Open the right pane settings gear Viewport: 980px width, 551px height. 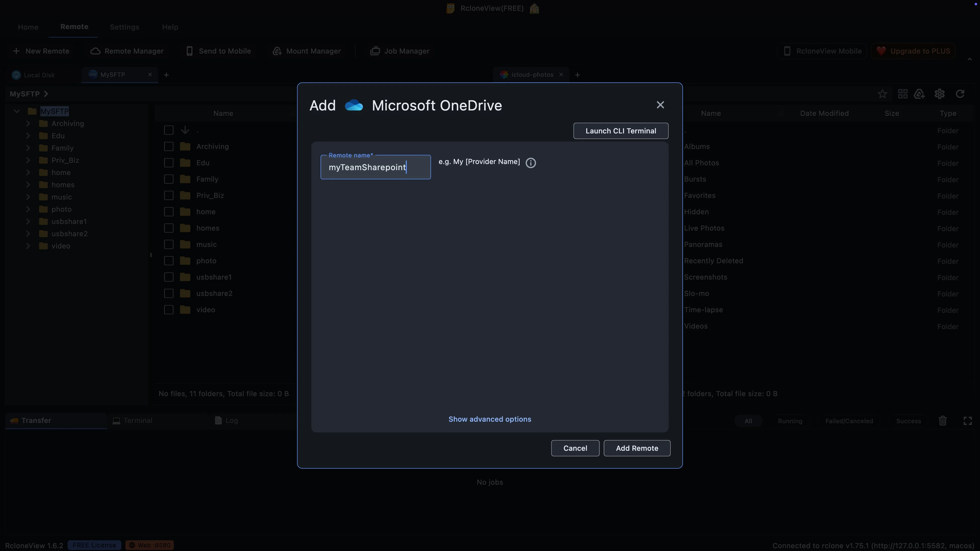(x=939, y=94)
